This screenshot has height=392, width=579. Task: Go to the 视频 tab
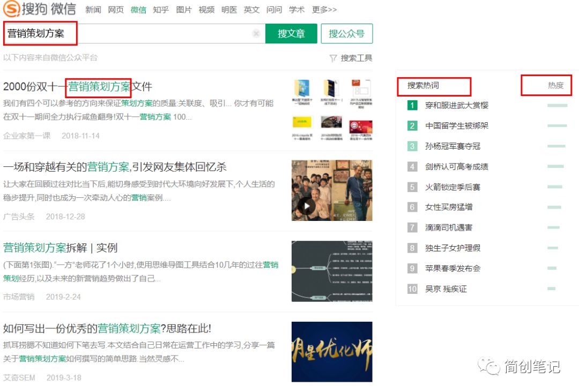click(x=206, y=10)
